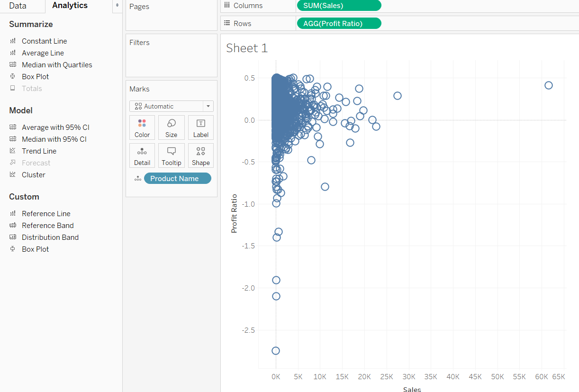This screenshot has height=392, width=579.
Task: Select the Product Name pill in Marks
Action: [177, 179]
